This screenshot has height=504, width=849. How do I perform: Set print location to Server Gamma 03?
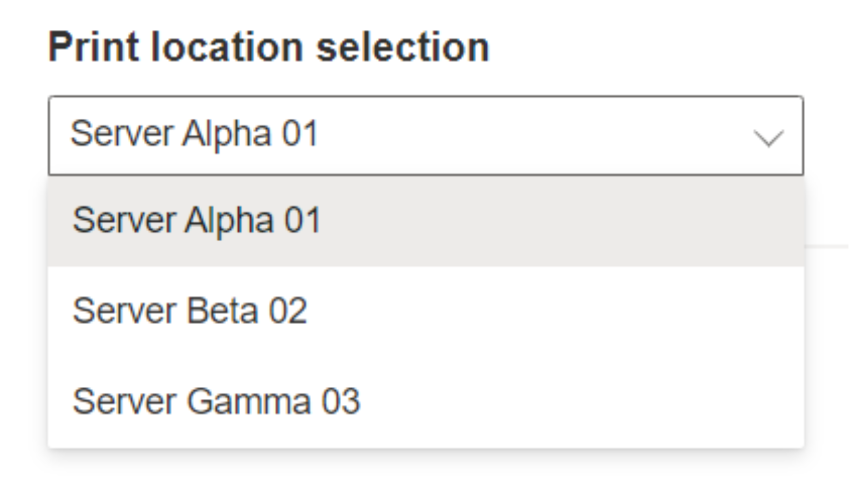click(216, 402)
